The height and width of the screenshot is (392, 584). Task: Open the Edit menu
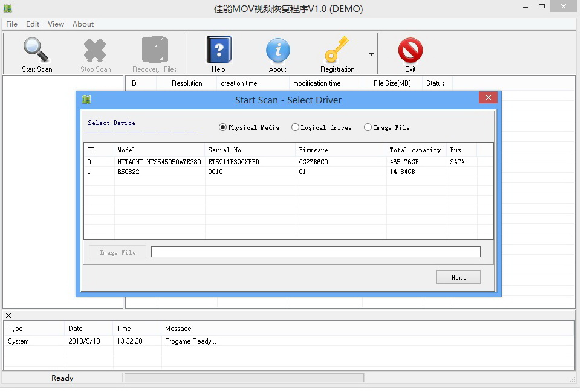(33, 24)
